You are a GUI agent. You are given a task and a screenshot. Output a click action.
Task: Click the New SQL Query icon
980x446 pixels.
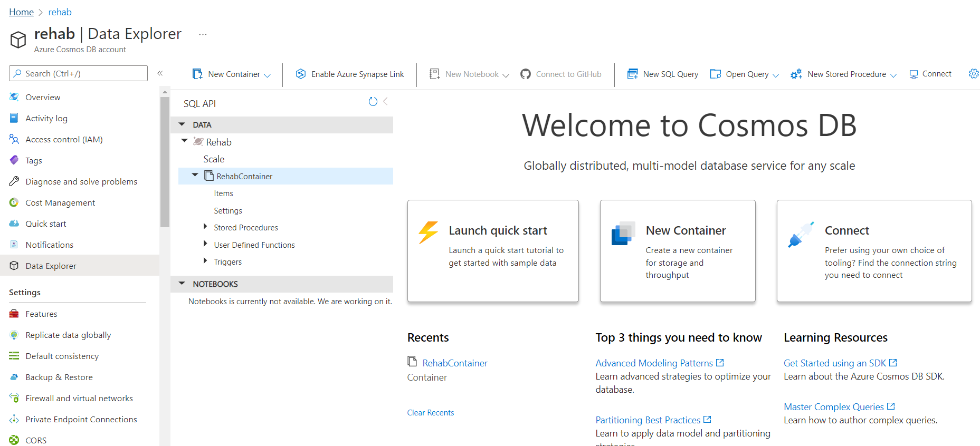pyautogui.click(x=632, y=74)
